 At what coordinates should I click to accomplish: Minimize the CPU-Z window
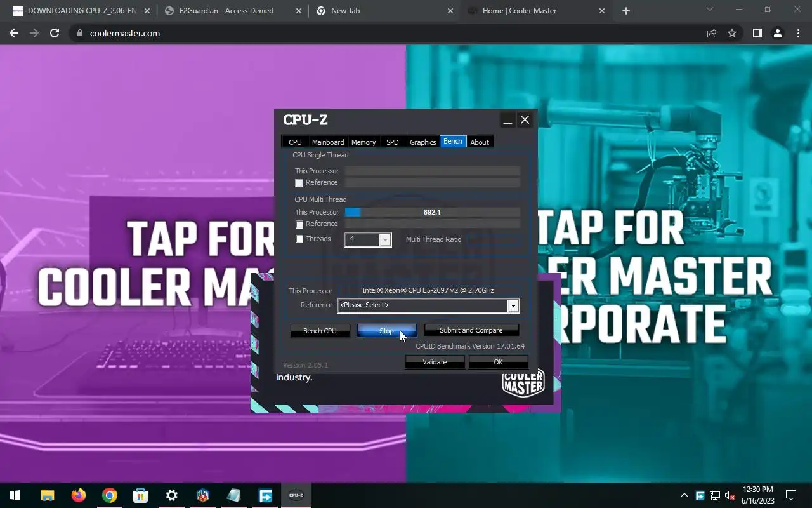click(x=507, y=120)
